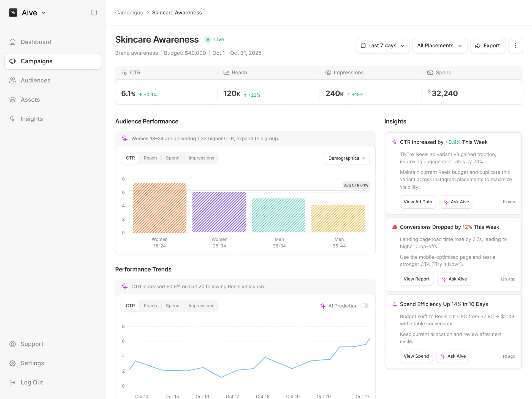Click the Log Out arrow icon
Viewport: 532px width, 399px height.
click(x=13, y=382)
